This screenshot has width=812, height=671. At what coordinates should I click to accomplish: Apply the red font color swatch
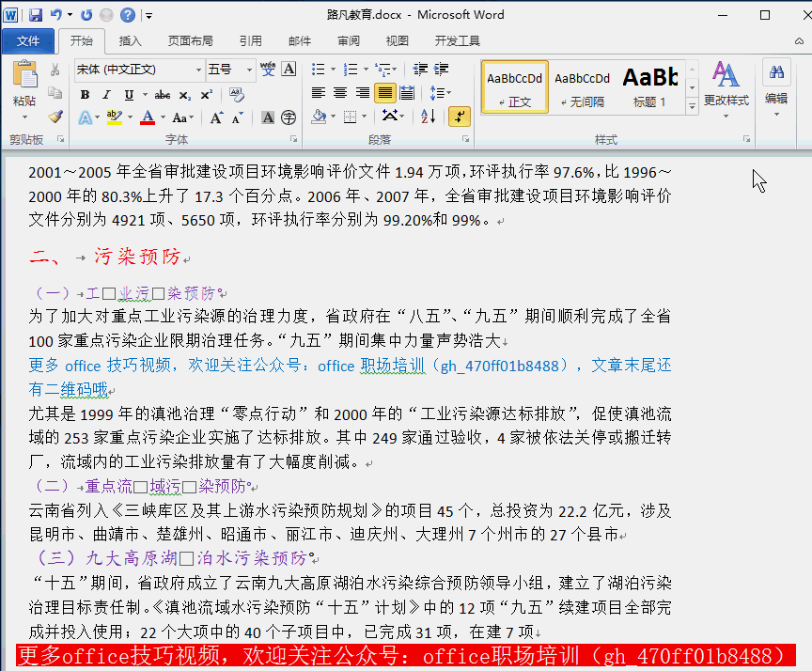pos(147,117)
